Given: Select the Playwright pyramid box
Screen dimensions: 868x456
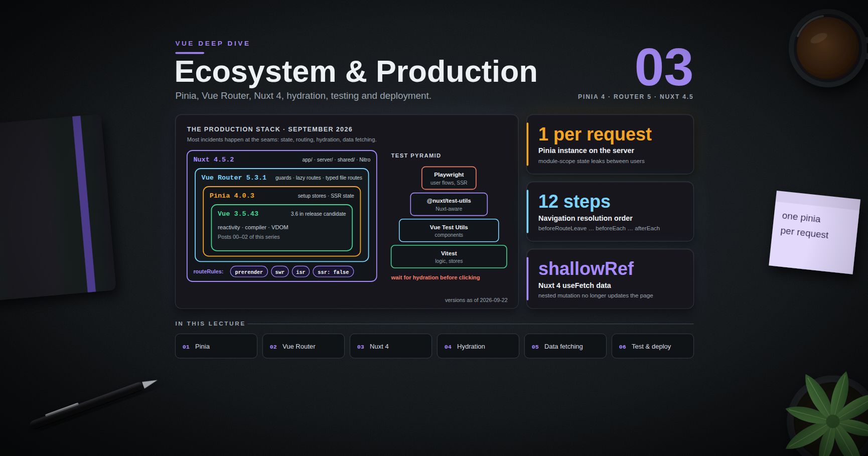Looking at the screenshot, I should [449, 178].
